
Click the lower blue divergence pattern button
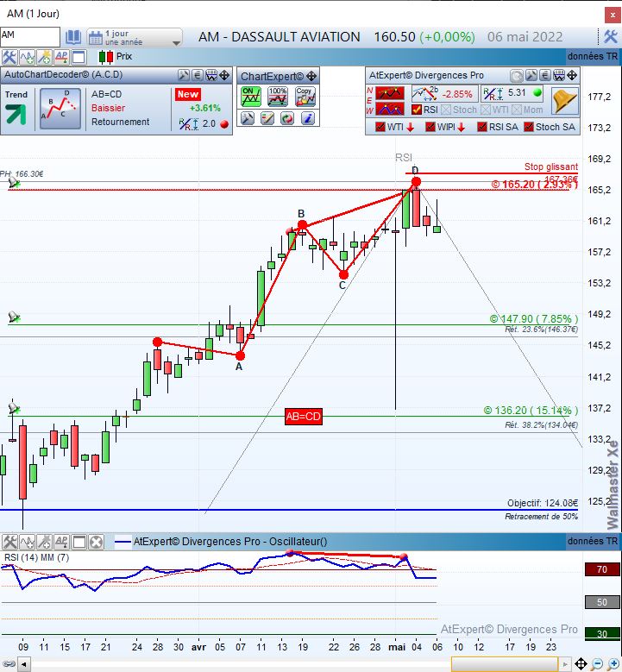pos(390,109)
